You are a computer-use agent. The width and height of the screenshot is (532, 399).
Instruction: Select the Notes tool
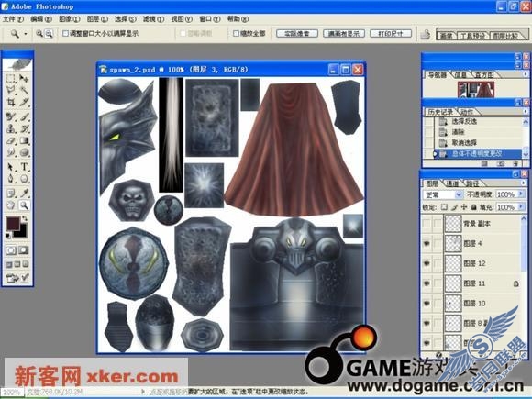point(11,193)
